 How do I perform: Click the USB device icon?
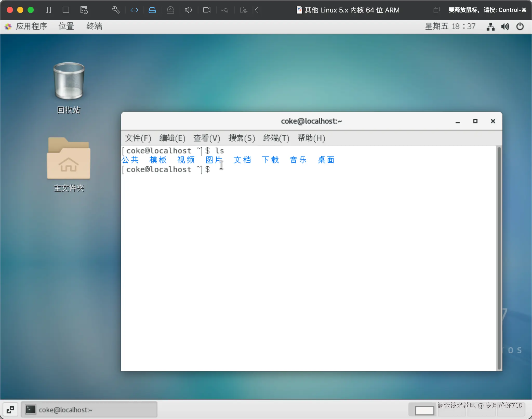225,10
